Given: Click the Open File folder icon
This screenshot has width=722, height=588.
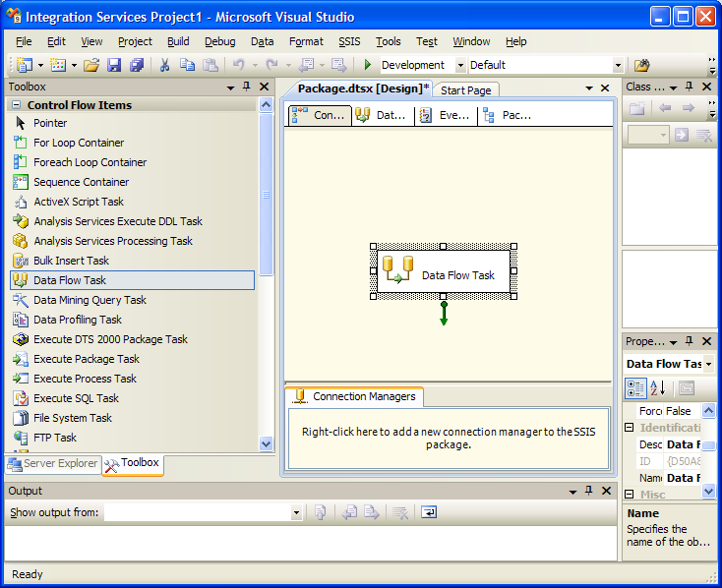Looking at the screenshot, I should pyautogui.click(x=91, y=65).
